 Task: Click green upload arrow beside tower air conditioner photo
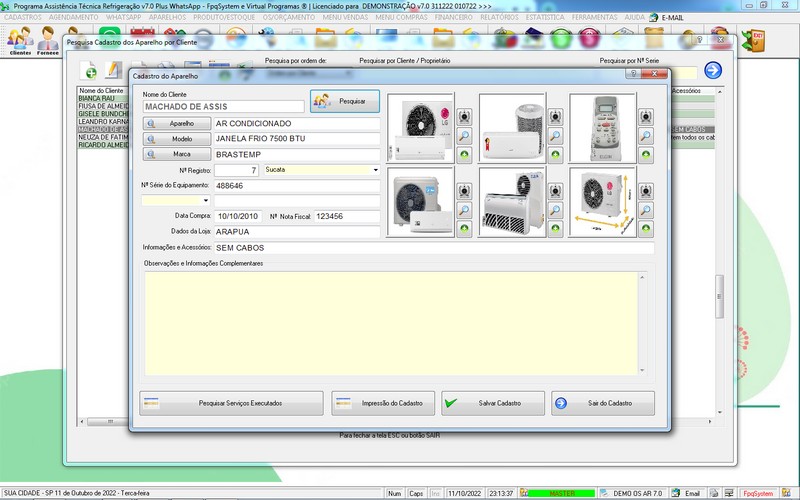coord(556,155)
